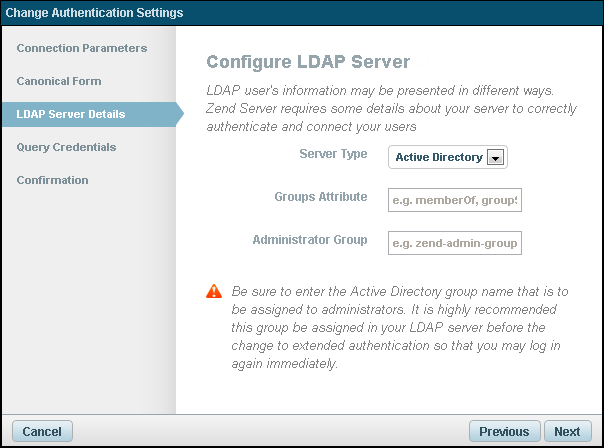Click the Active Directory warning message text
The height and width of the screenshot is (448, 604).
400,327
